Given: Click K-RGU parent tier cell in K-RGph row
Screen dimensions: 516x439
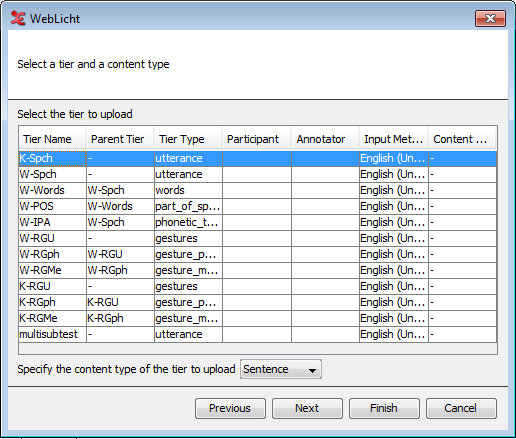Looking at the screenshot, I should [x=120, y=302].
